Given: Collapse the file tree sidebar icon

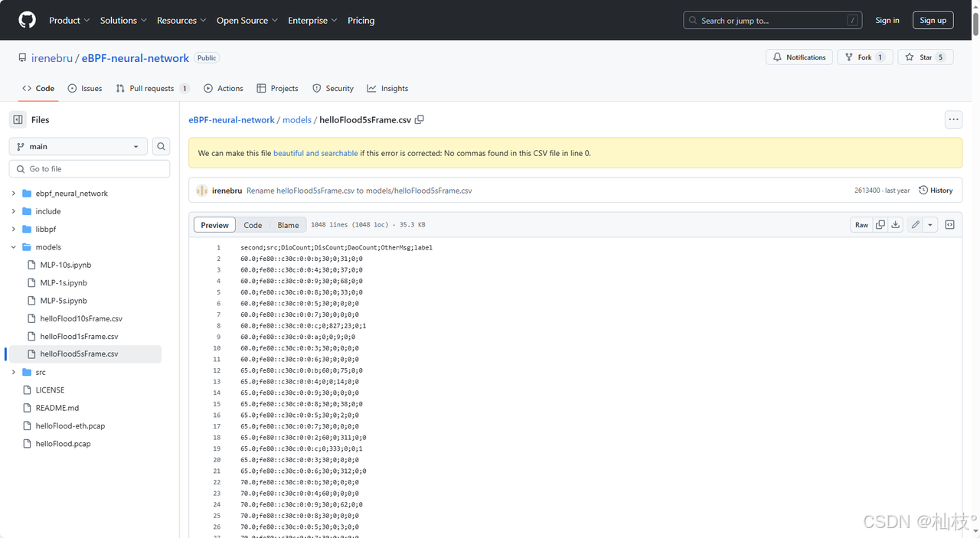Looking at the screenshot, I should 18,119.
